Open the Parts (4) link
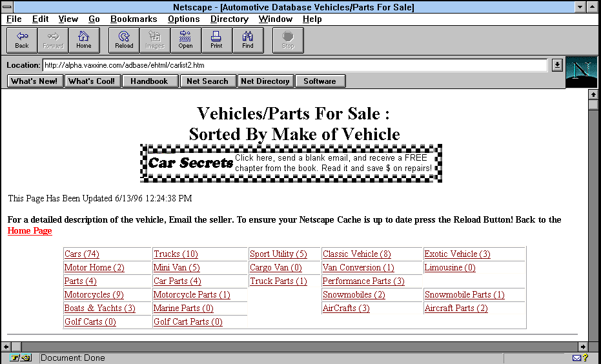 coord(80,281)
